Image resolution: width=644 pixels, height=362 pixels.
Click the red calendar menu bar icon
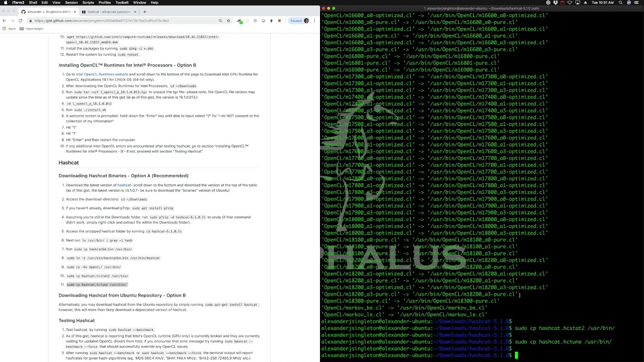pyautogui.click(x=562, y=3)
